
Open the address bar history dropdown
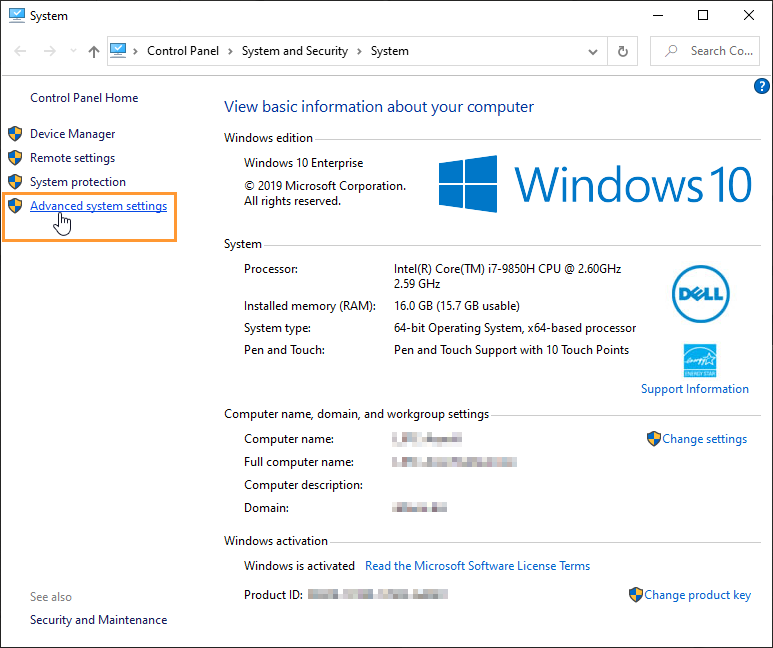[594, 51]
